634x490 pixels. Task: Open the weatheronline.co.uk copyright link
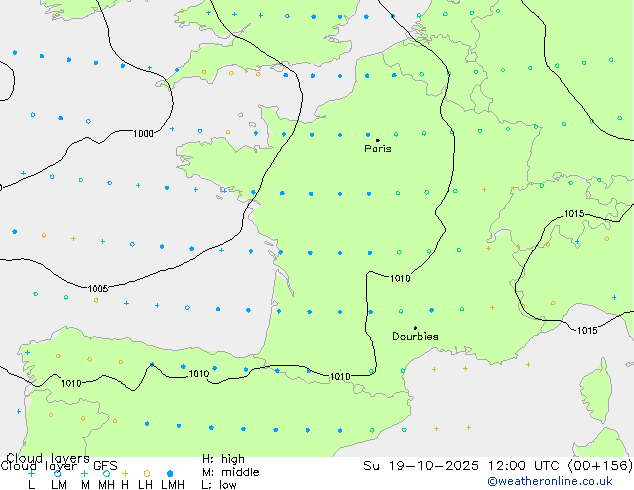[x=549, y=481]
